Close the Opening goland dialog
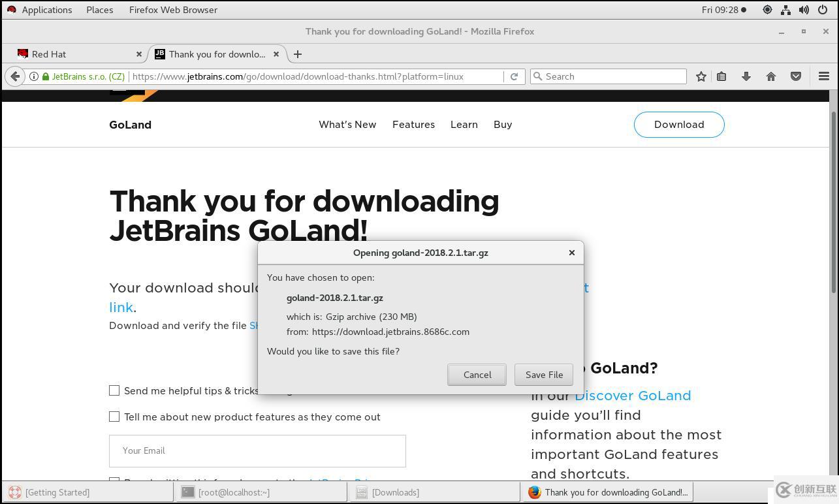Screen dimensions: 839x504 572,253
